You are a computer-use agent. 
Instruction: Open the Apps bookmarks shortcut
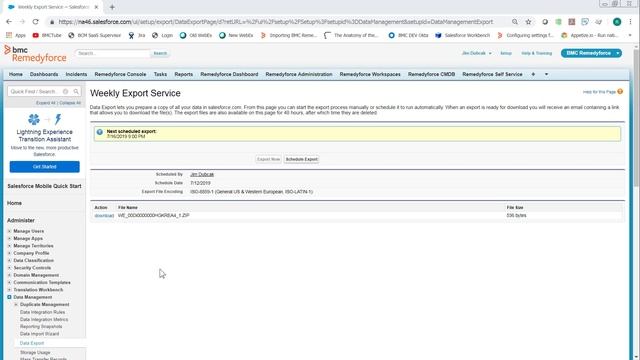[x=16, y=36]
